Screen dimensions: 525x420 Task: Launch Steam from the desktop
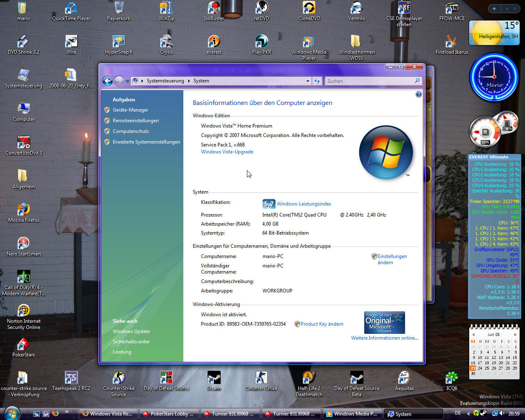point(214,381)
